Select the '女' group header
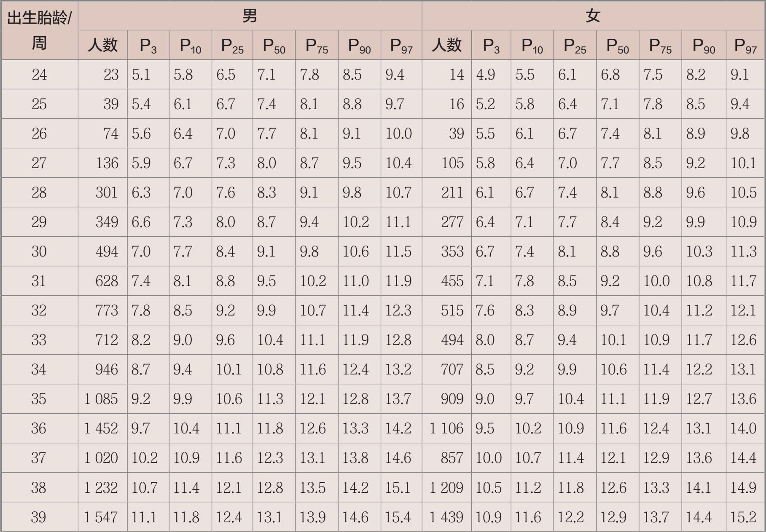 [593, 16]
